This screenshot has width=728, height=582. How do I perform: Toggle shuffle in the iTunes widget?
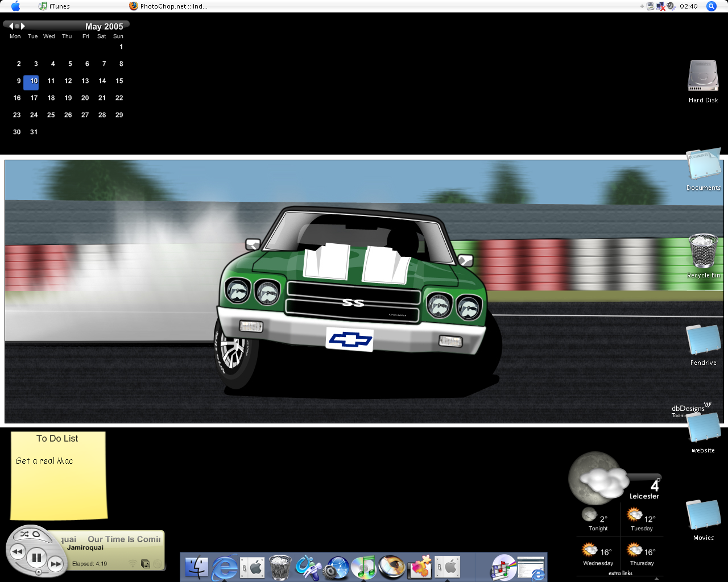point(24,534)
